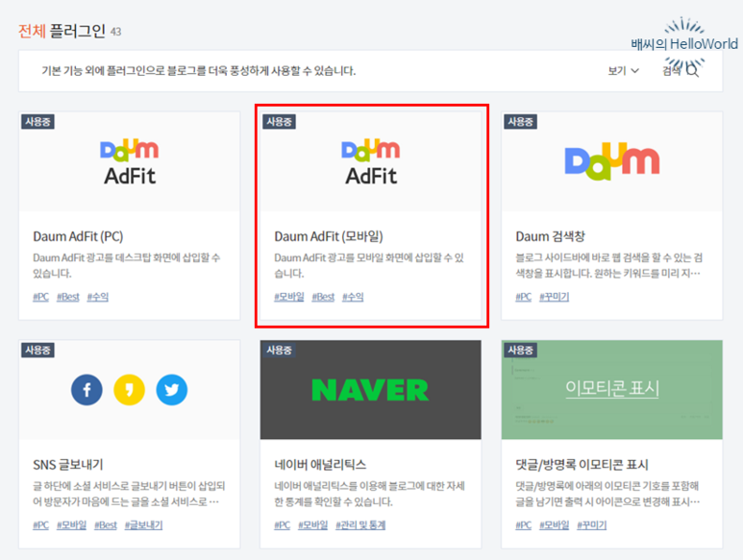Click #모바일 tag under 네이버 애널리틱스
The width and height of the screenshot is (743, 560).
click(312, 525)
